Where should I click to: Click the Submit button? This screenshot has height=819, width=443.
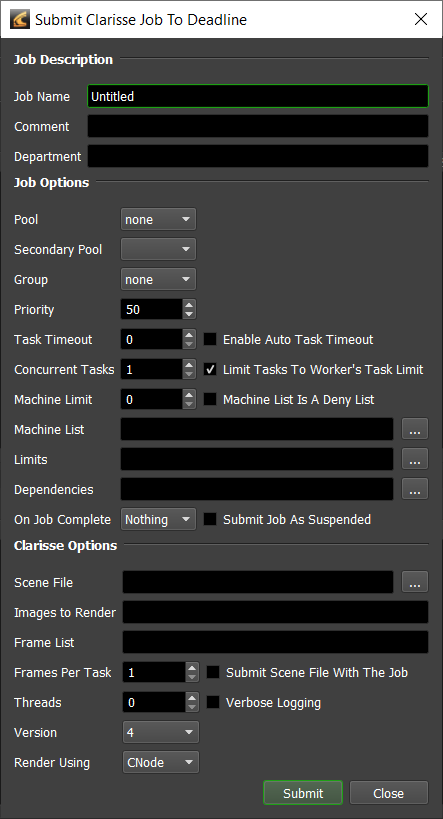[x=303, y=793]
